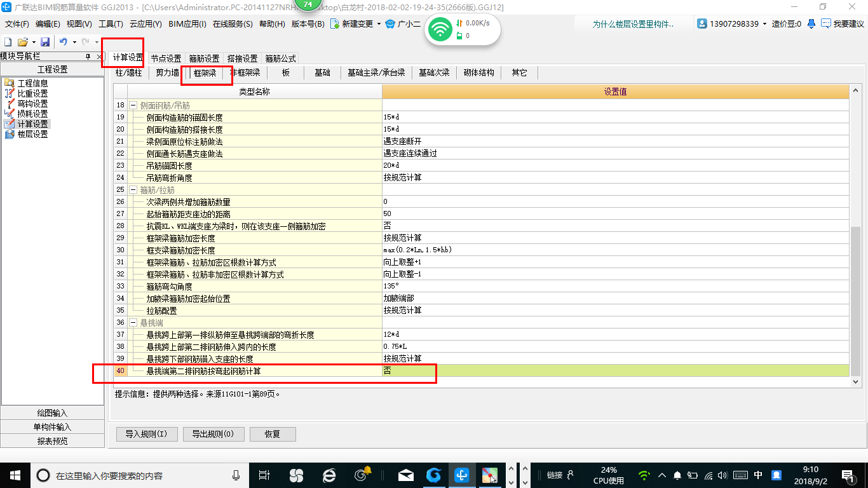
Task: Switch to the 节点设置 tab
Action: [x=166, y=58]
